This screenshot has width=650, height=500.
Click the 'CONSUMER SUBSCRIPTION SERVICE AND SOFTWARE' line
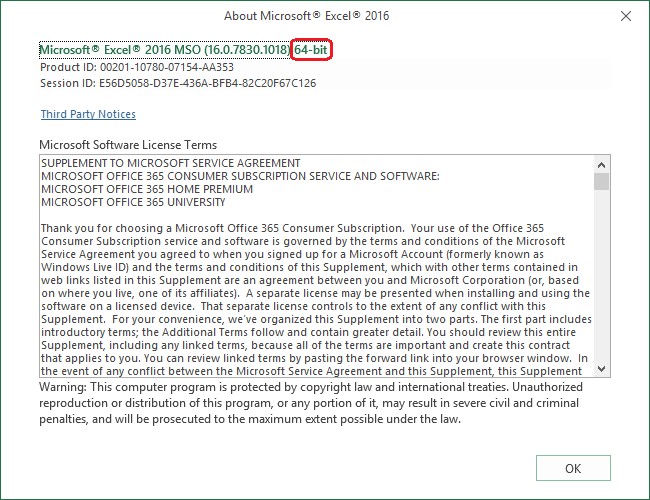coord(240,176)
